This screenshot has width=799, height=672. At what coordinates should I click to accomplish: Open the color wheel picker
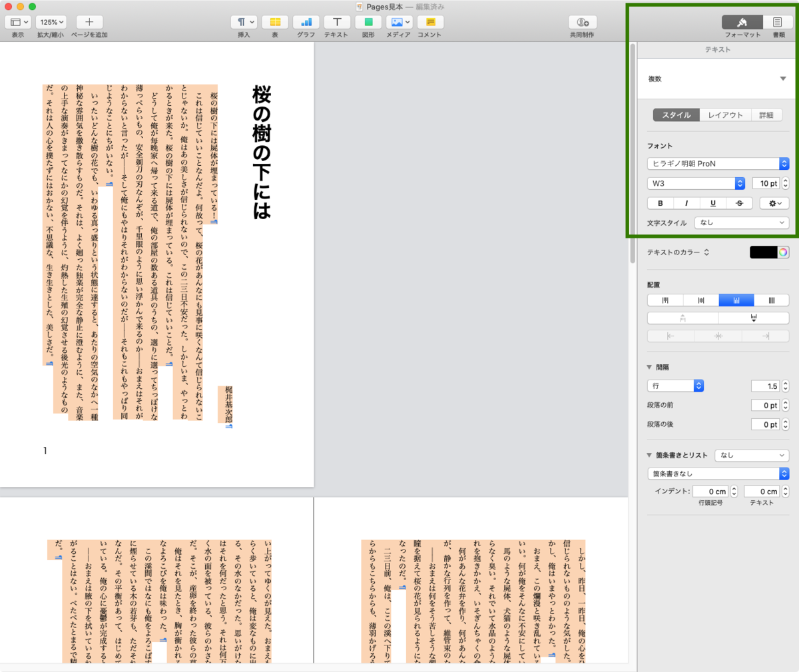783,252
